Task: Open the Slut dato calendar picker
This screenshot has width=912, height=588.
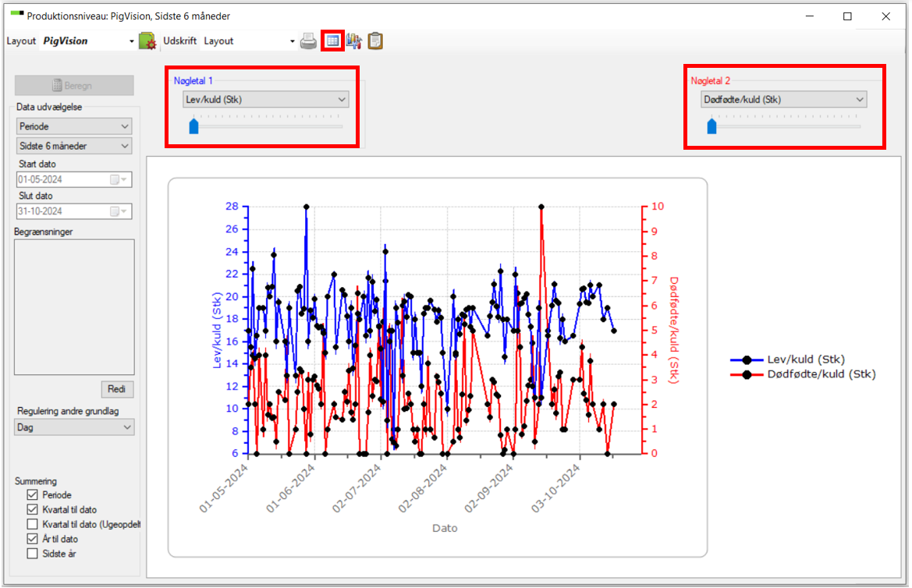Action: pyautogui.click(x=119, y=211)
